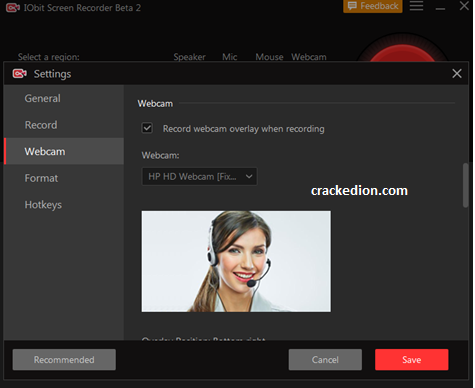
Task: Close the Settings dialog
Action: click(457, 73)
